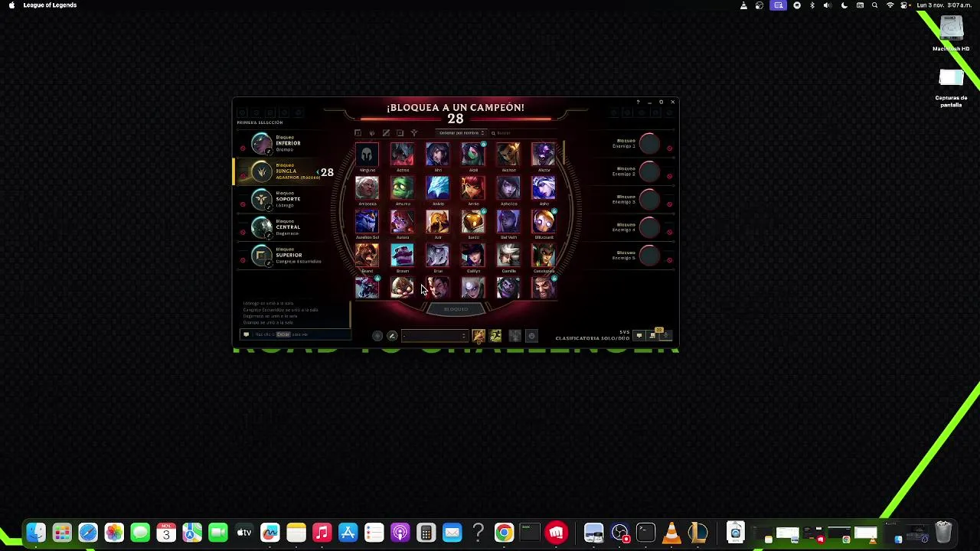
Task: Select the first summoner spell slot
Action: coord(479,336)
